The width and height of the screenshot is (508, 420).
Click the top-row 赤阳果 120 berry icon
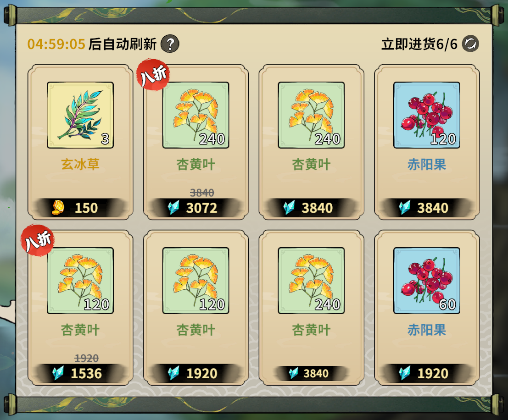click(427, 115)
